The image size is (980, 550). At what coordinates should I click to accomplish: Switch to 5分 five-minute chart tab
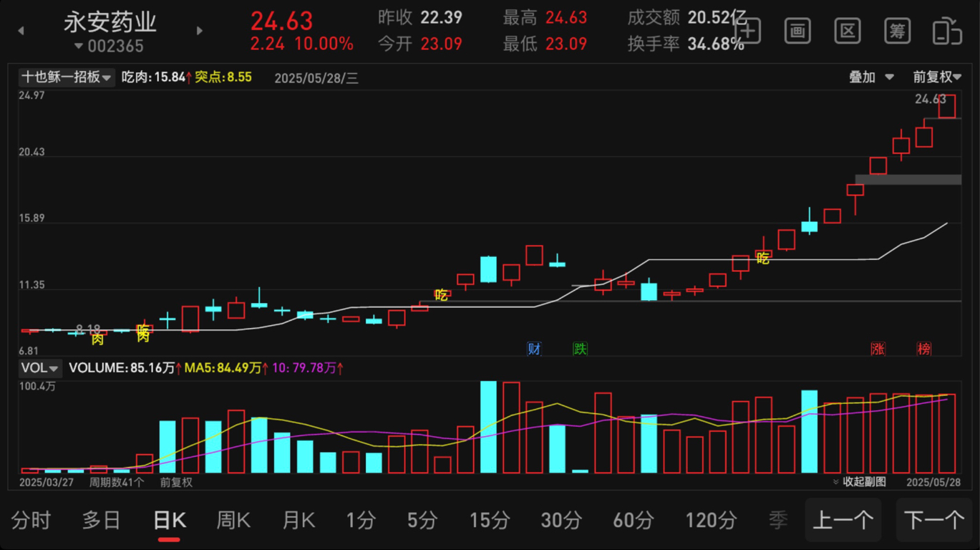[422, 521]
